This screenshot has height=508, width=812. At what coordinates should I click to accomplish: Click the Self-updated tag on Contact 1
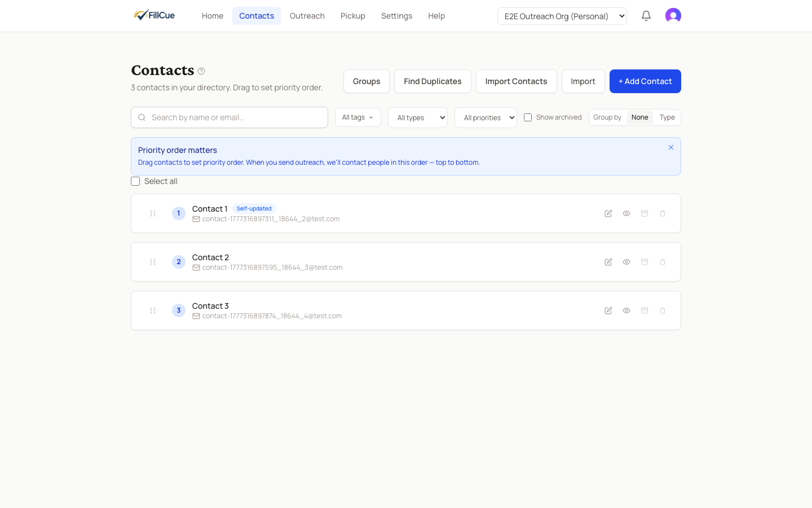(x=254, y=208)
